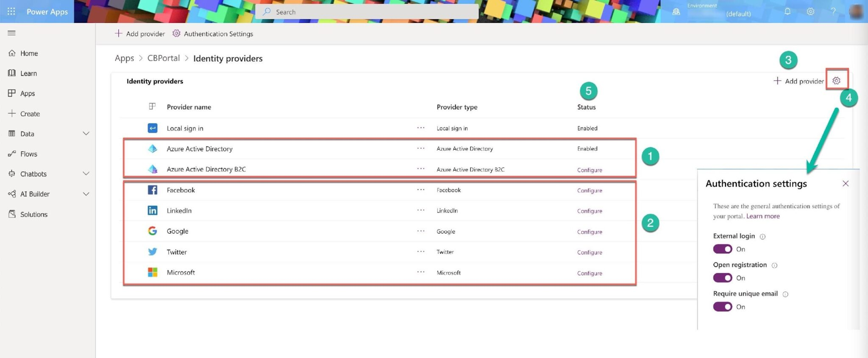Image resolution: width=868 pixels, height=358 pixels.
Task: Click the Local sign in provider icon
Action: (153, 128)
